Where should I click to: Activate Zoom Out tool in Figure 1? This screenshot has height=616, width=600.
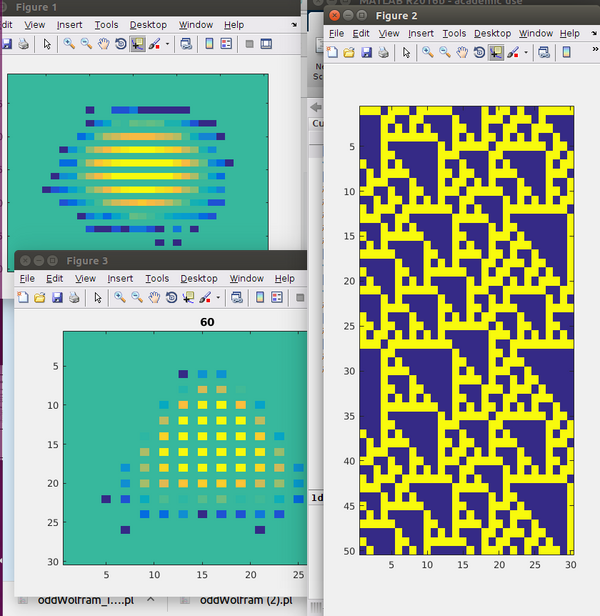coord(86,44)
